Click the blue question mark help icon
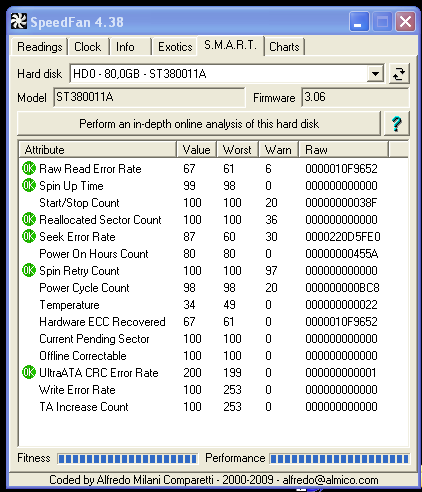This screenshot has width=422, height=492. coord(396,124)
